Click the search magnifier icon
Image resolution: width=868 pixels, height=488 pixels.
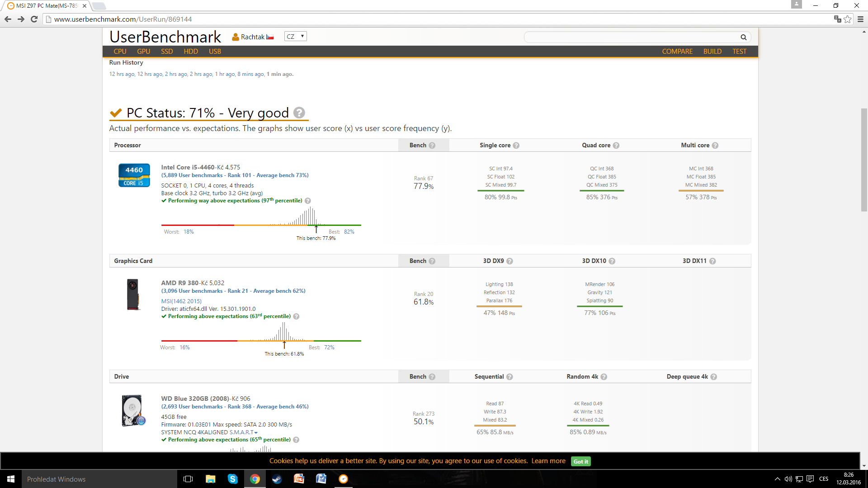click(x=743, y=37)
